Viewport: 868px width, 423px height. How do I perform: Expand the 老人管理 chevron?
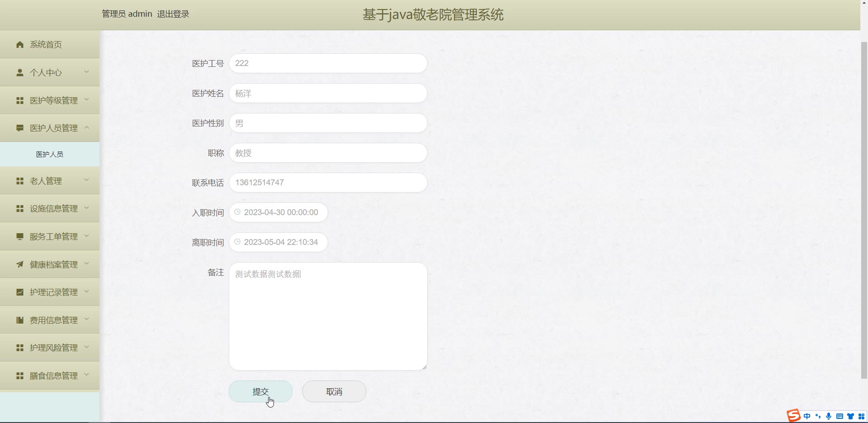(x=86, y=180)
